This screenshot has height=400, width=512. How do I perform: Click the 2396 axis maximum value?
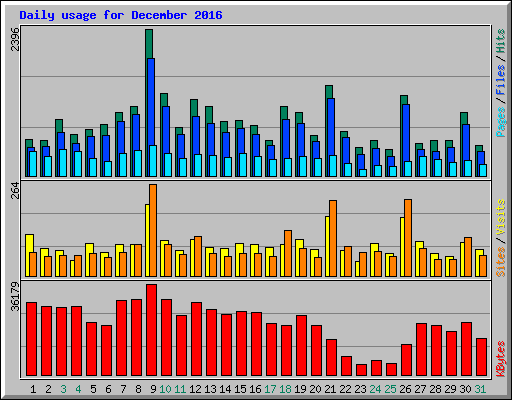[15, 39]
